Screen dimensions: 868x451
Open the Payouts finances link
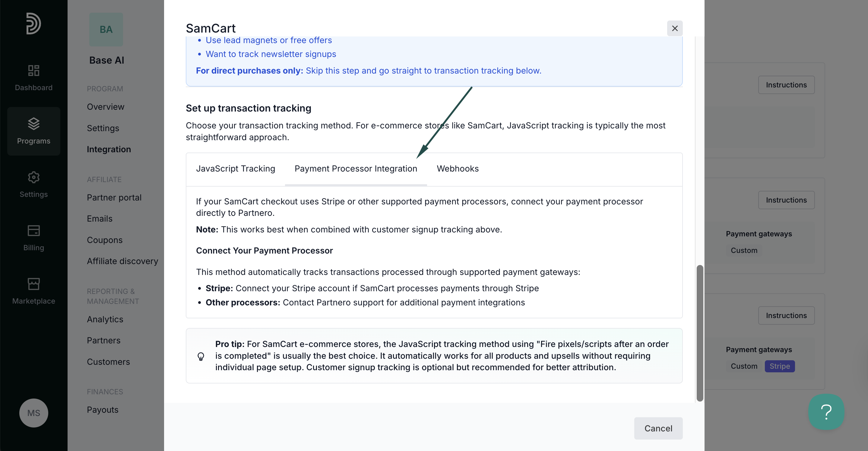[x=103, y=410]
